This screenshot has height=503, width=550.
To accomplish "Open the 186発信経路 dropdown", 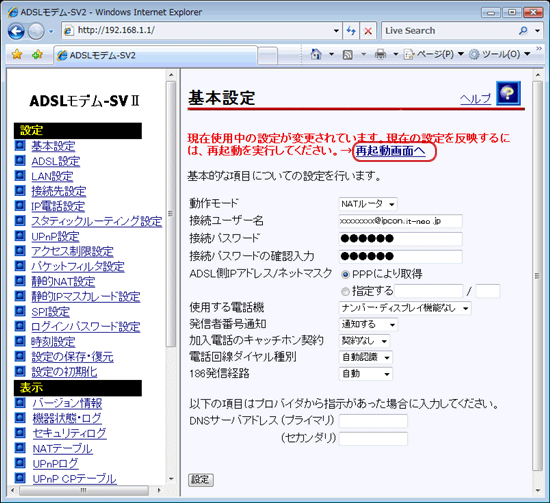I will click(x=365, y=374).
